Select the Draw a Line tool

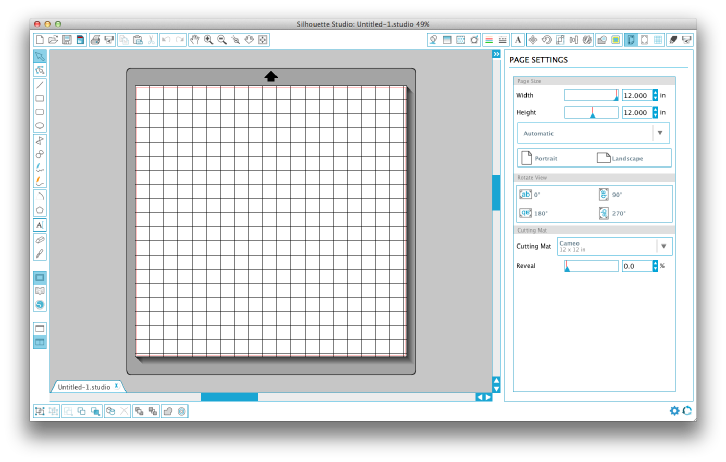pos(40,85)
